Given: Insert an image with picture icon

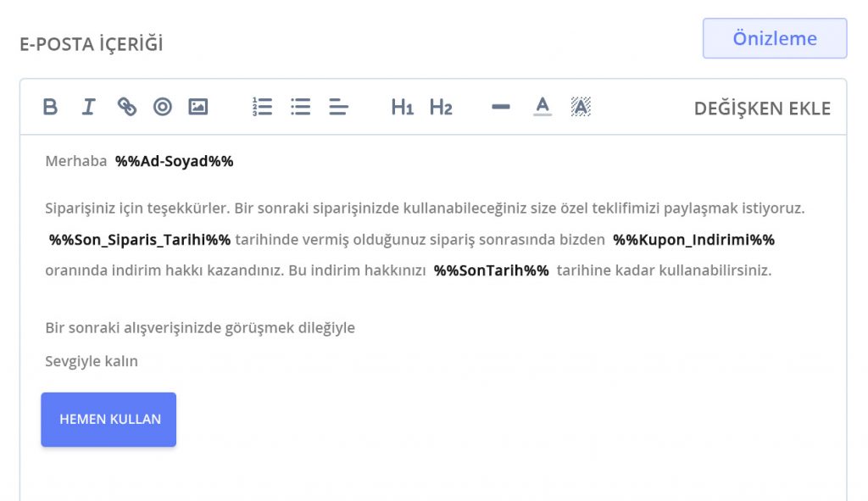Looking at the screenshot, I should pos(198,107).
